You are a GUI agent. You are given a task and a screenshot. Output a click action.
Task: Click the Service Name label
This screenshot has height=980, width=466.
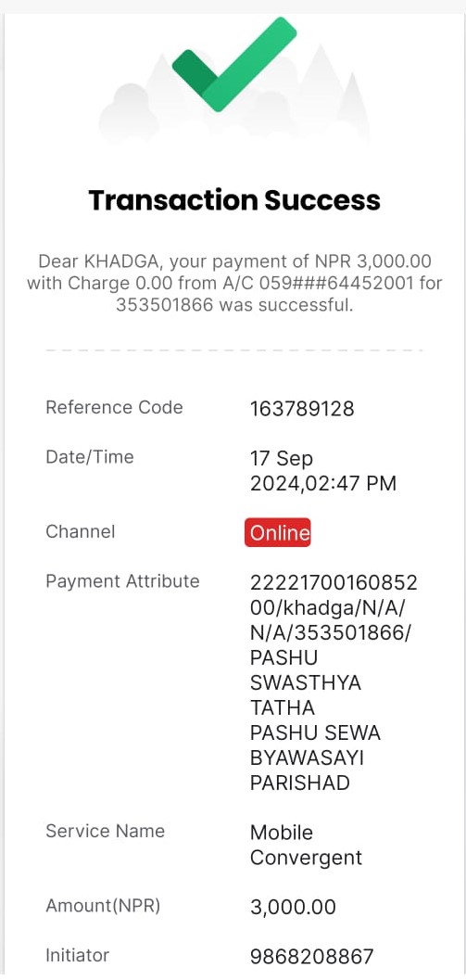click(106, 832)
